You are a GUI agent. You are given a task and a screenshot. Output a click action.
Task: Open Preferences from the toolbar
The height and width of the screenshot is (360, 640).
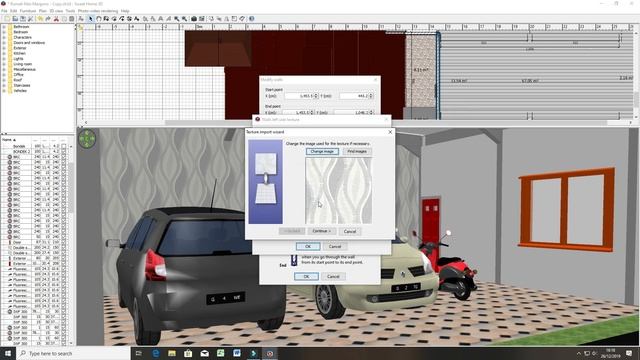tap(30, 19)
